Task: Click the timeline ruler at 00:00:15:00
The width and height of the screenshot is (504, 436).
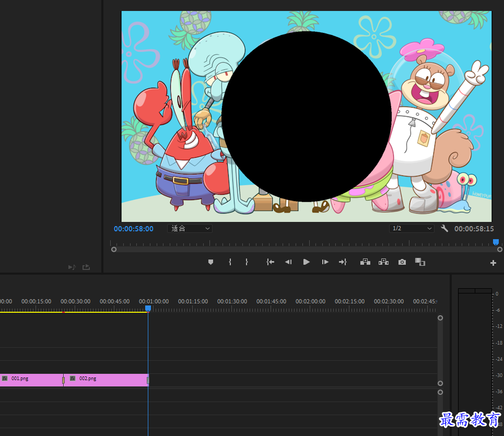Action: pyautogui.click(x=37, y=301)
